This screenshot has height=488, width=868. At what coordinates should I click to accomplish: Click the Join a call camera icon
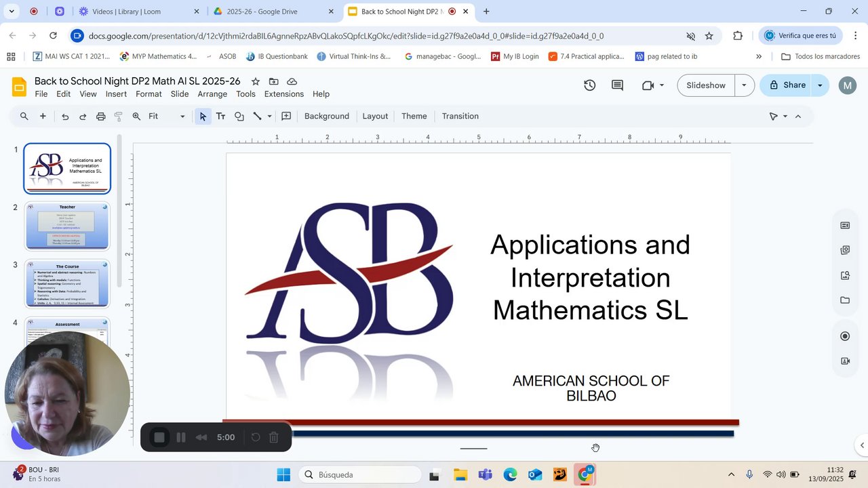[x=648, y=85]
